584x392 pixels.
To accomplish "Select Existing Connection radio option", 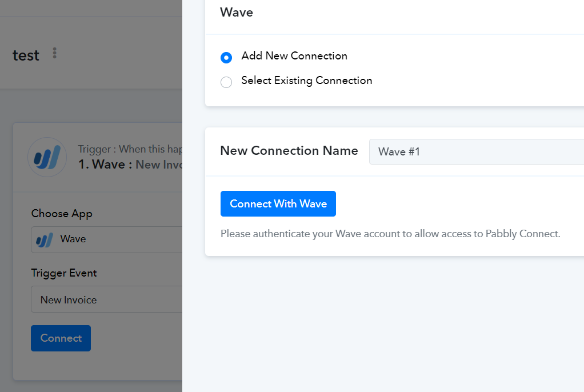I will [x=226, y=82].
